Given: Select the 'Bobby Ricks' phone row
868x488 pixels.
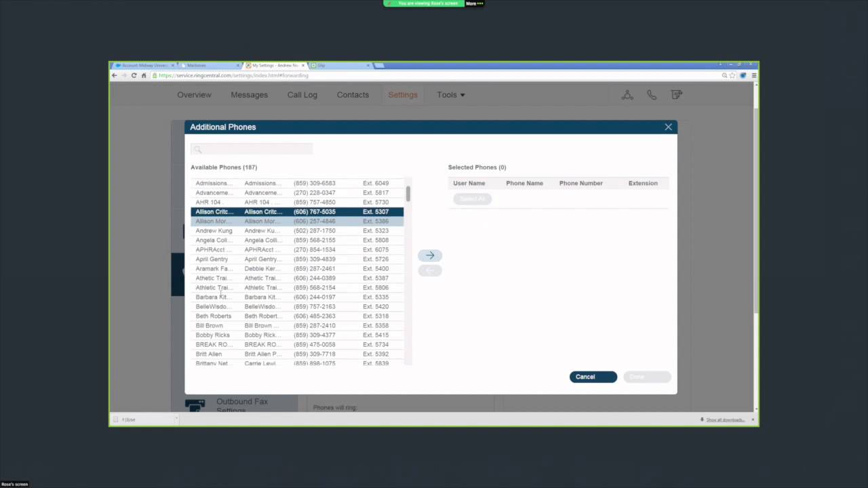Looking at the screenshot, I should click(297, 335).
